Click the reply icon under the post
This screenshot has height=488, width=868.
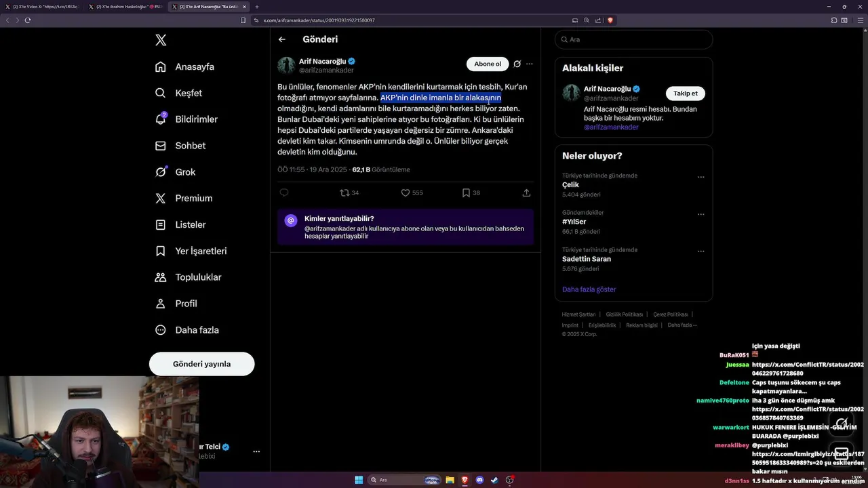click(284, 192)
